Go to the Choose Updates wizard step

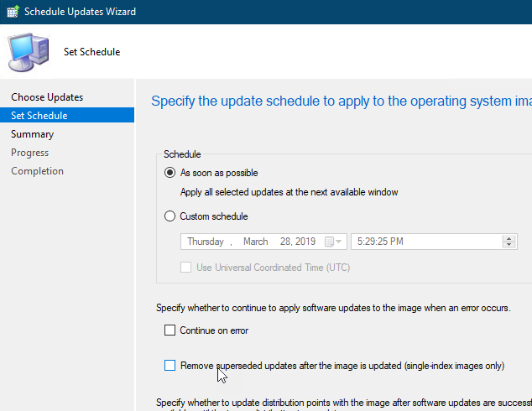pyautogui.click(x=47, y=97)
